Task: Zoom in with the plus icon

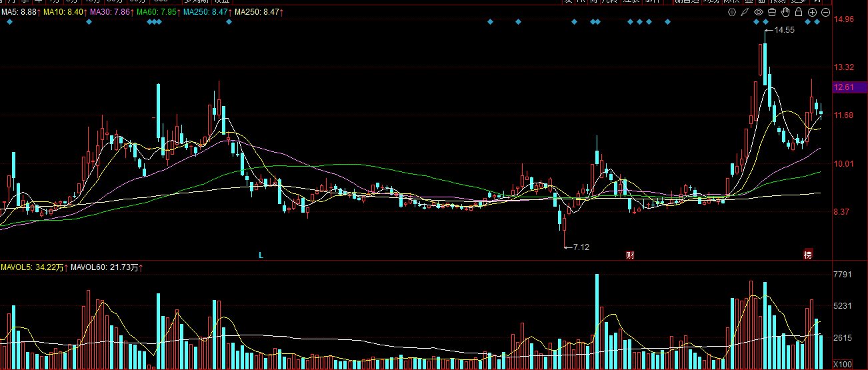Action: pyautogui.click(x=812, y=12)
